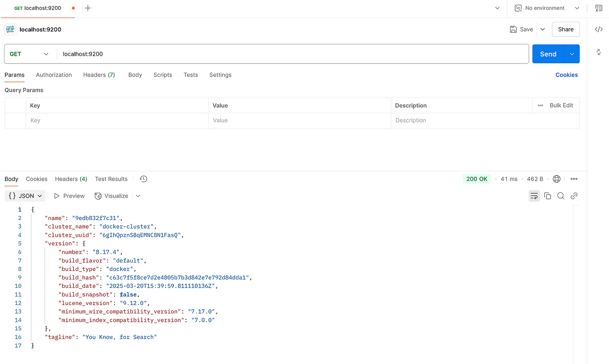Open the response Headers (4) tab
The height and width of the screenshot is (364, 609).
tap(71, 179)
